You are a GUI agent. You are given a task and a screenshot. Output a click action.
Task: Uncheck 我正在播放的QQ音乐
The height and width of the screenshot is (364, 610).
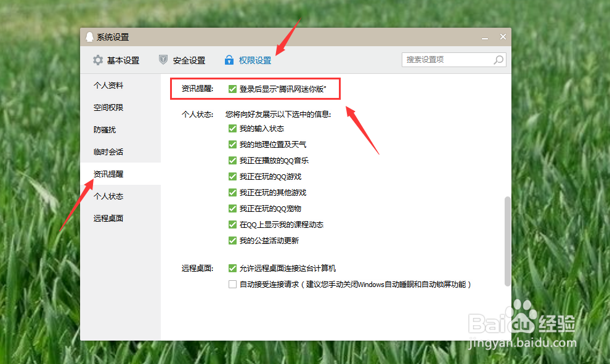coord(232,160)
